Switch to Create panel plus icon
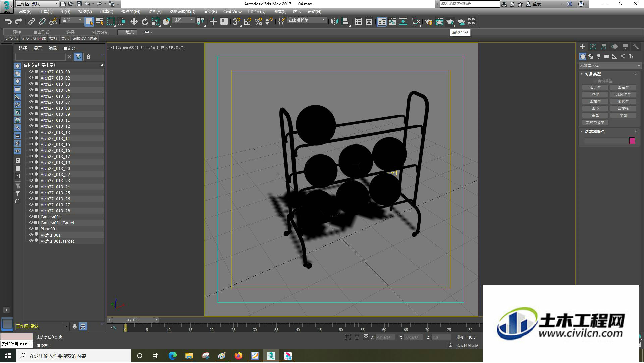Viewport: 644px width, 363px height. coord(582,47)
